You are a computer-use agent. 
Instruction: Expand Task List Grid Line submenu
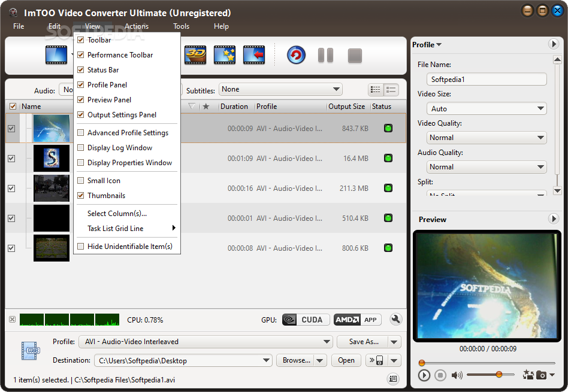pyautogui.click(x=127, y=229)
